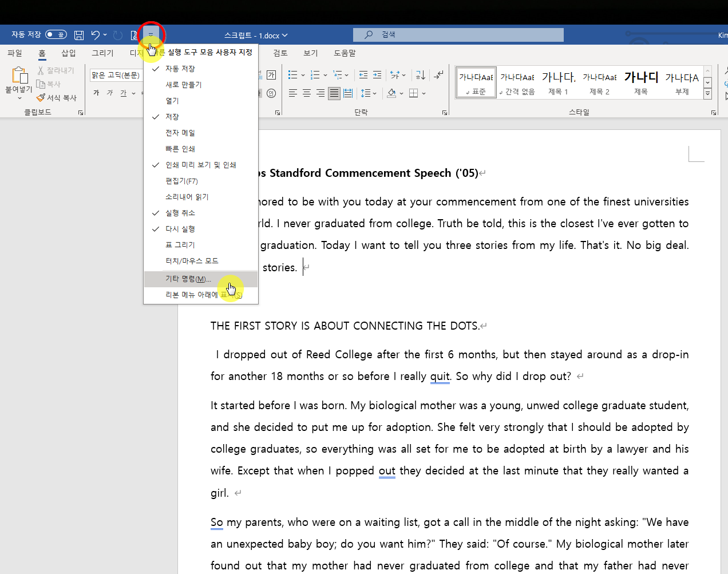Screen dimensions: 728x574
Task: Open the 파일 tab
Action: point(15,53)
